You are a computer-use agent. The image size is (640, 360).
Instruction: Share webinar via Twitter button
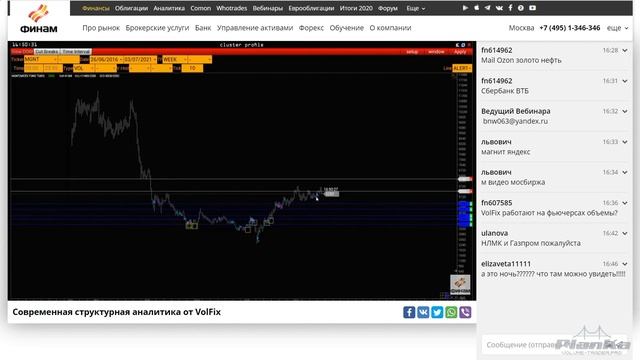437,312
